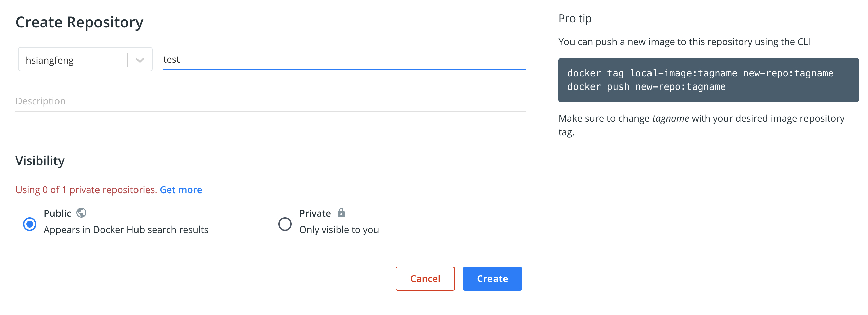Click the docker tag command line
This screenshot has width=868, height=315.
(x=700, y=73)
